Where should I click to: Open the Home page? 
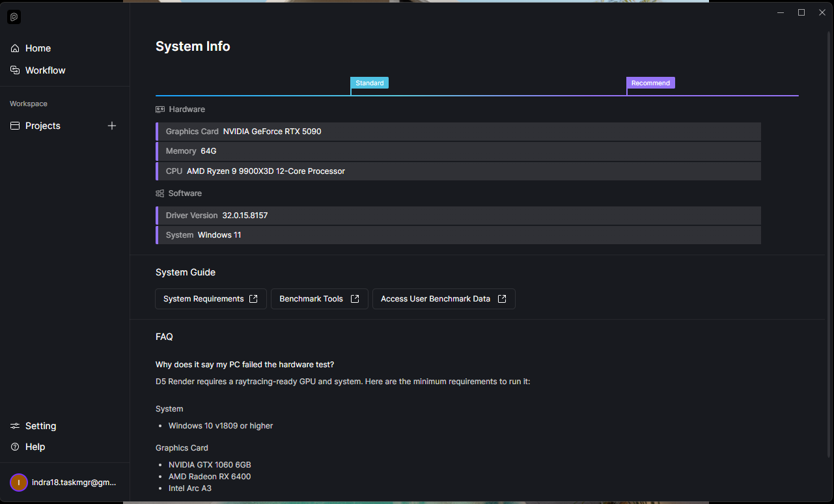click(x=38, y=48)
